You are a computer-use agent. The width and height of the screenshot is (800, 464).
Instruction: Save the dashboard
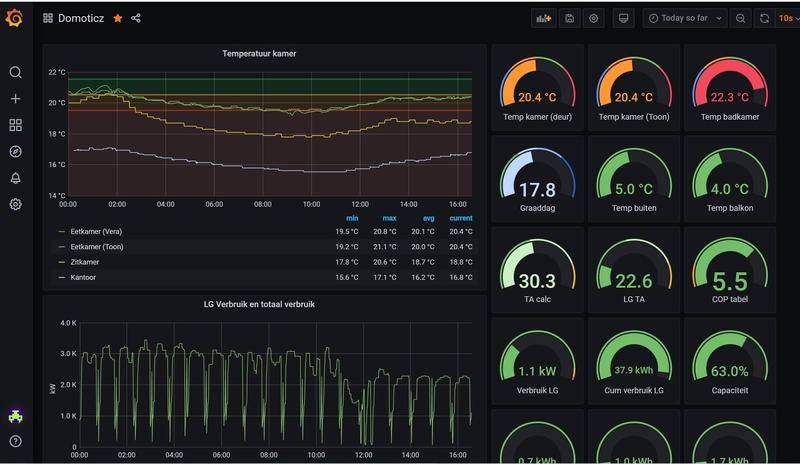pos(569,18)
